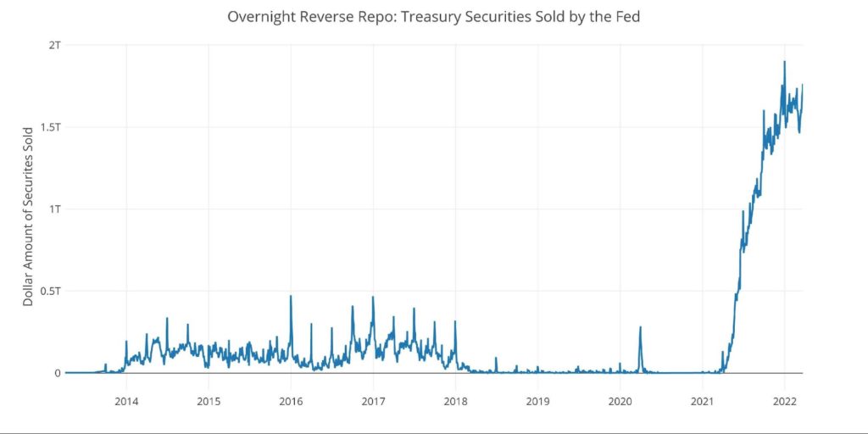The image size is (868, 434).
Task: Click the 0 y-axis tick label
Action: 58,373
